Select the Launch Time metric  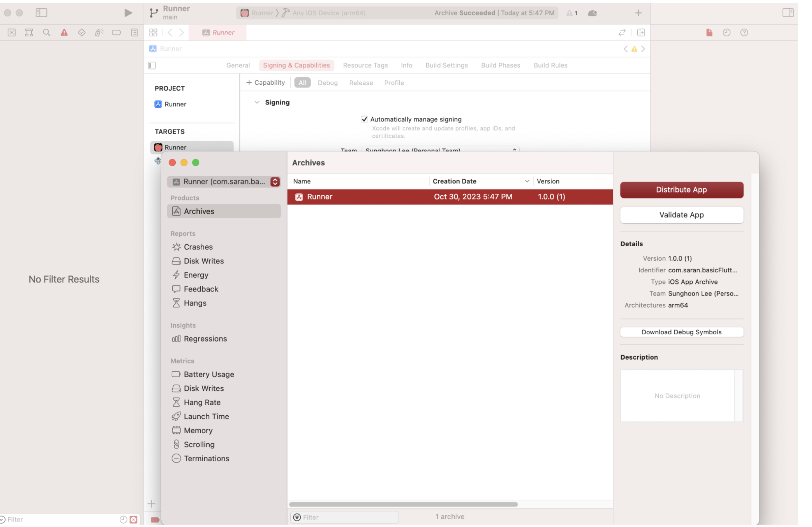tap(206, 417)
